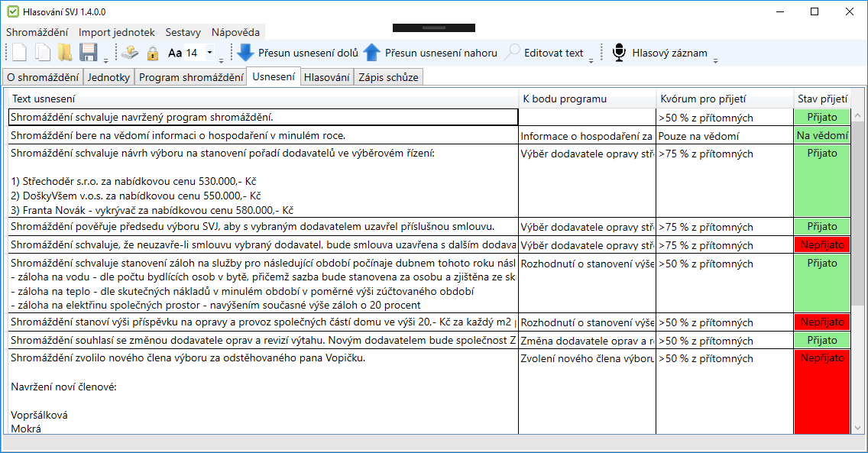Click Přijato status in 'navržený program' row
Viewport: 868px width, 453px height.
tap(822, 117)
